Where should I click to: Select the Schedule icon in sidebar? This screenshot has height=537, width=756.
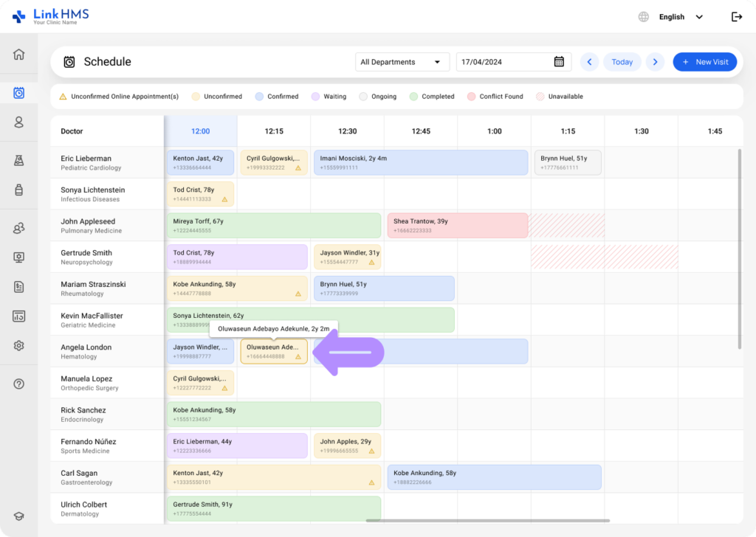[x=18, y=92]
